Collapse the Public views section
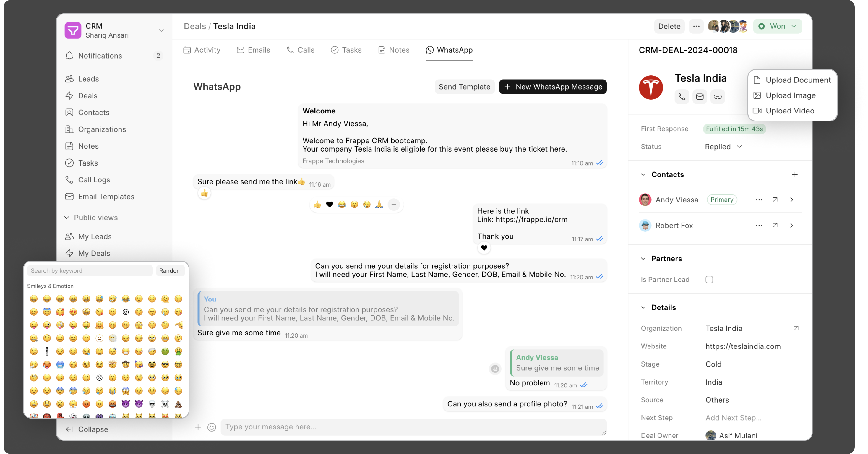This screenshot has width=868, height=454. pyautogui.click(x=67, y=218)
